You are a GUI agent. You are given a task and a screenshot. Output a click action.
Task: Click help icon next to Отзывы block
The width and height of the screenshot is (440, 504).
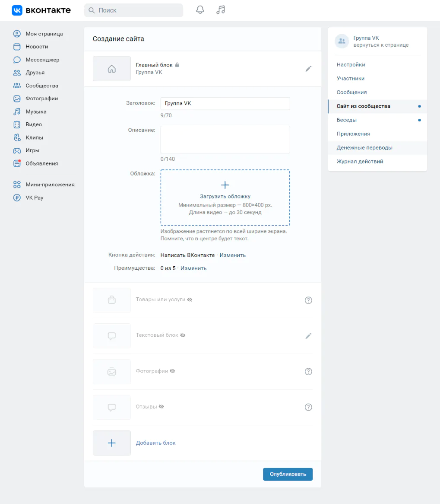[x=308, y=407]
